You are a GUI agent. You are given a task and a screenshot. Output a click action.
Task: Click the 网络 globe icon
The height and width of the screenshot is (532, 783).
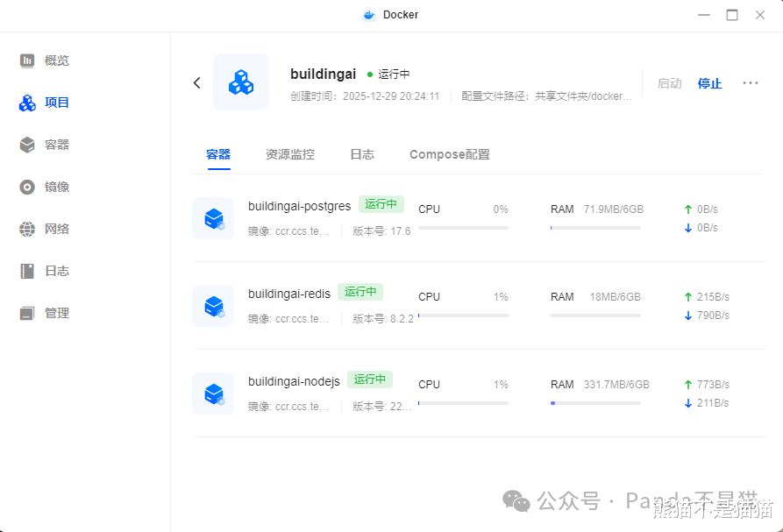point(27,229)
